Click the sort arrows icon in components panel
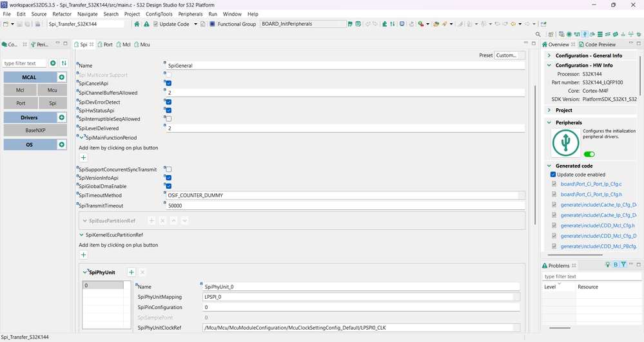 [x=64, y=63]
